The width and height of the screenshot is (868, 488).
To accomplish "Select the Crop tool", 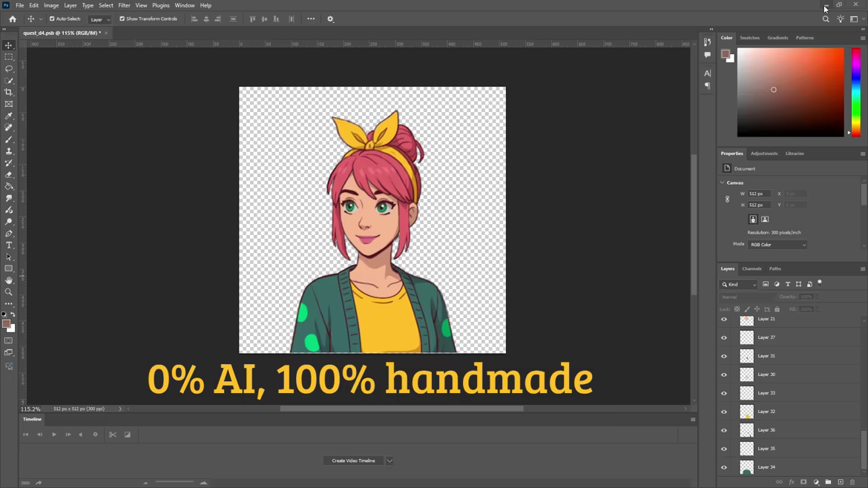I will pos(9,93).
